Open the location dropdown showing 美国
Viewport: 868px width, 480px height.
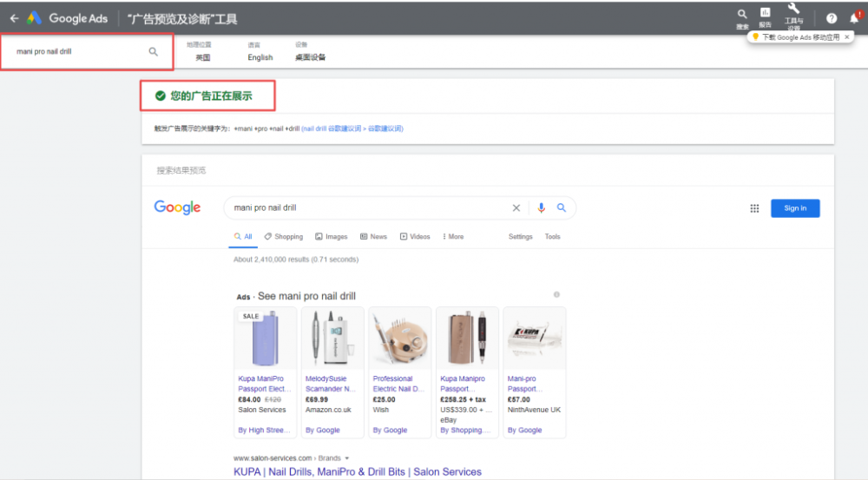click(x=202, y=57)
